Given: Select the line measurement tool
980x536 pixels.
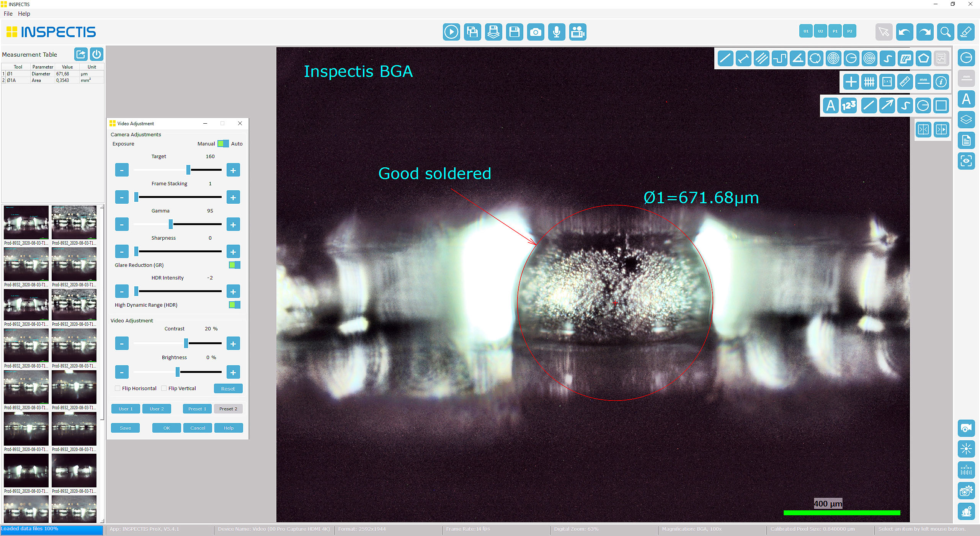Looking at the screenshot, I should pos(725,58).
